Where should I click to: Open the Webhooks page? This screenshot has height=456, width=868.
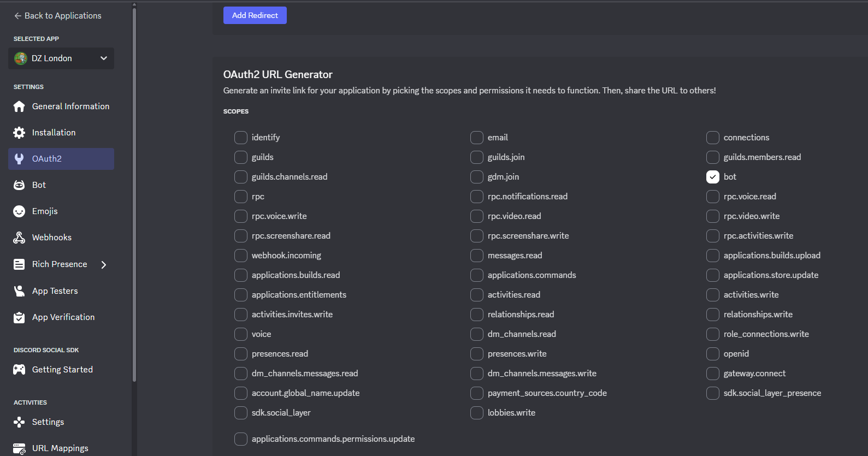click(61, 238)
